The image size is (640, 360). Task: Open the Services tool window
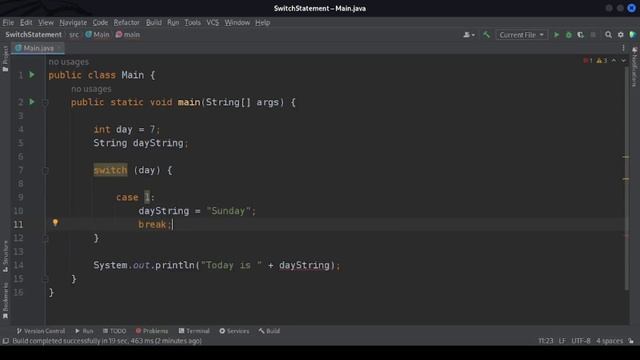point(234,331)
